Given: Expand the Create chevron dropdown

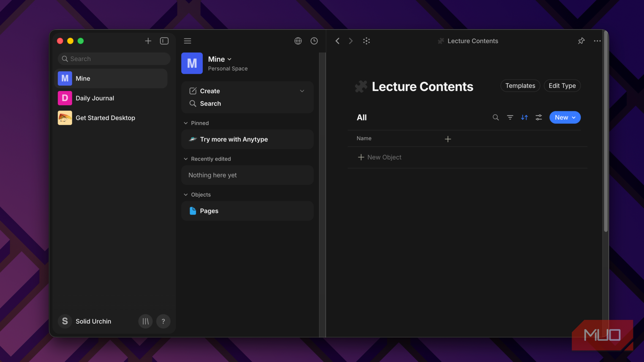Looking at the screenshot, I should 302,91.
